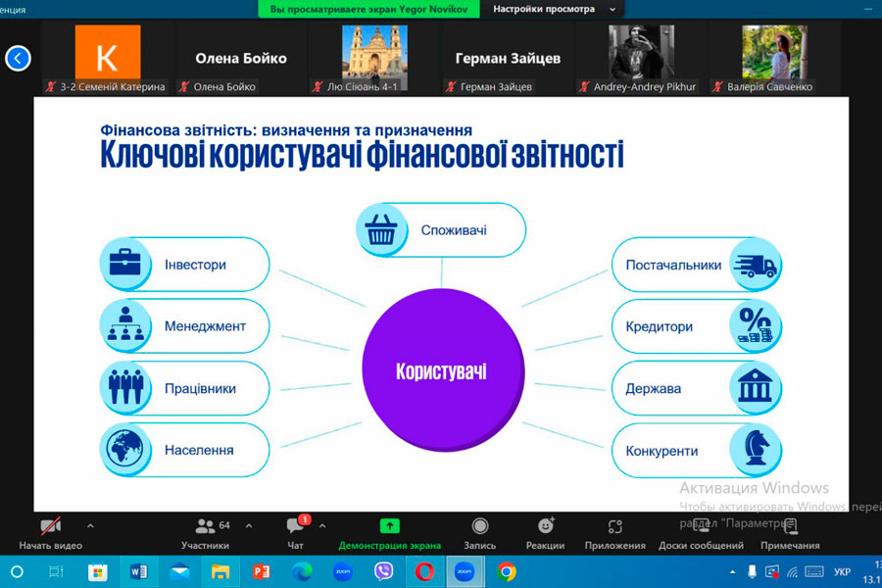Open the Reactions menu
Viewport: 882px width, 588px height.
pyautogui.click(x=545, y=533)
